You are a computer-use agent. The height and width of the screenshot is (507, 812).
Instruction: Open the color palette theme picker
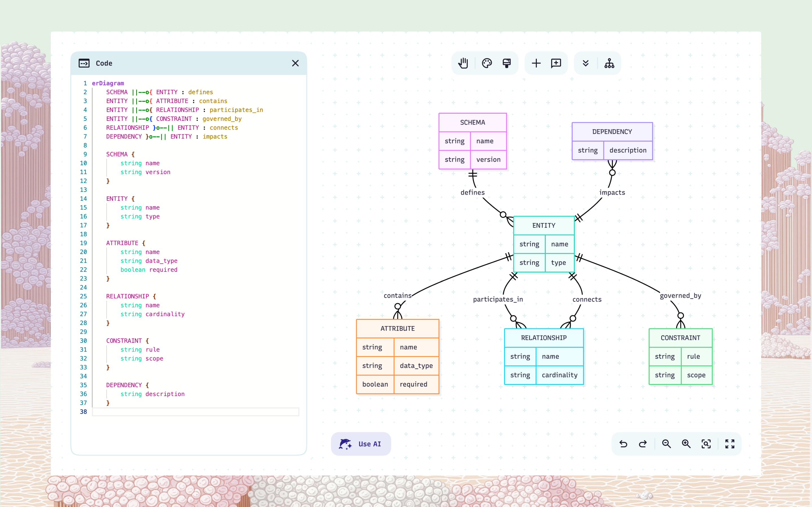tap(487, 63)
